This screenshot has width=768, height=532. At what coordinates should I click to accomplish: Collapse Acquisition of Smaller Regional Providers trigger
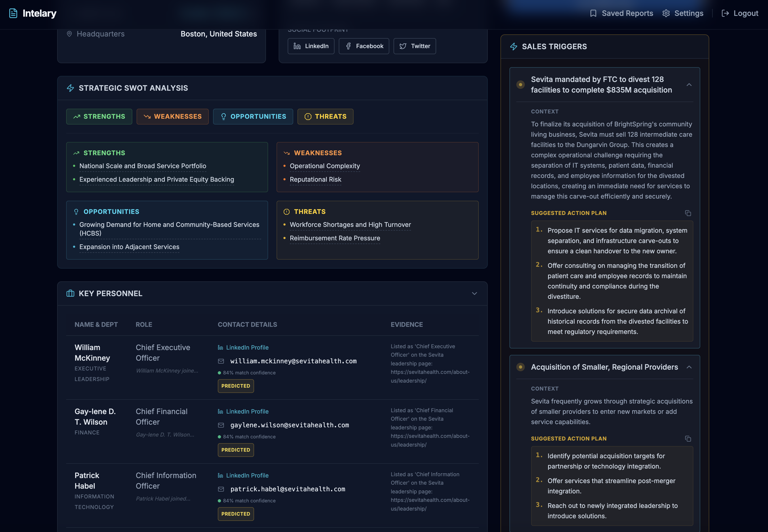(x=689, y=367)
